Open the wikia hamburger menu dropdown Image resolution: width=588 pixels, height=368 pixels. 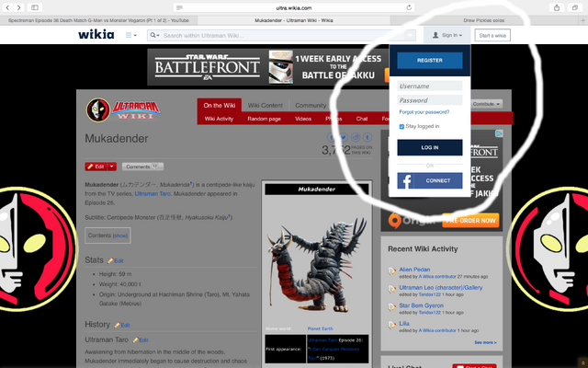[130, 35]
